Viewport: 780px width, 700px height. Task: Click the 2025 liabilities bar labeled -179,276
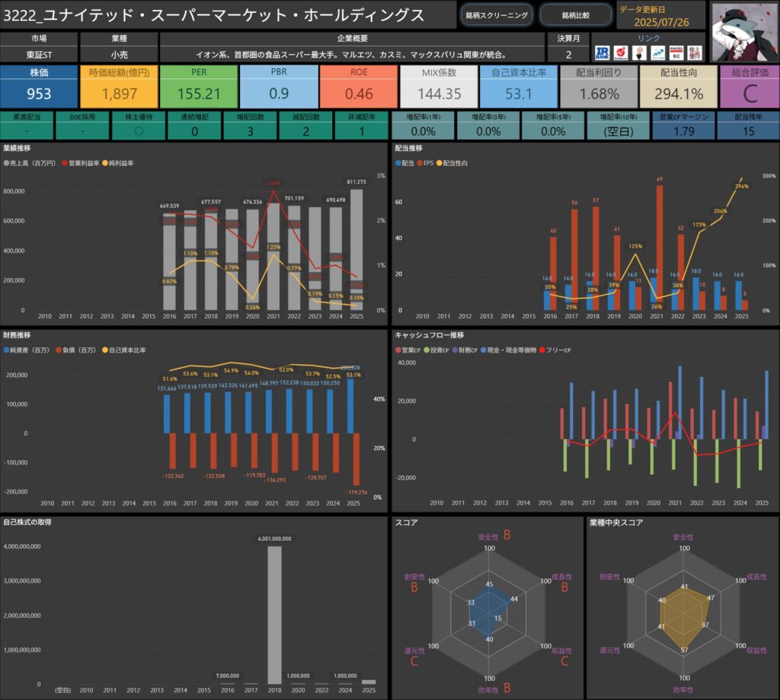point(356,459)
